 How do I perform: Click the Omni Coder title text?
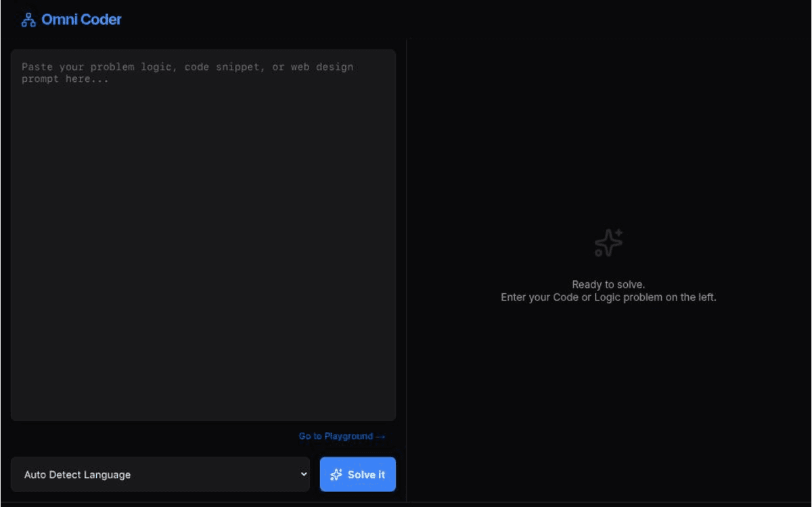[81, 20]
